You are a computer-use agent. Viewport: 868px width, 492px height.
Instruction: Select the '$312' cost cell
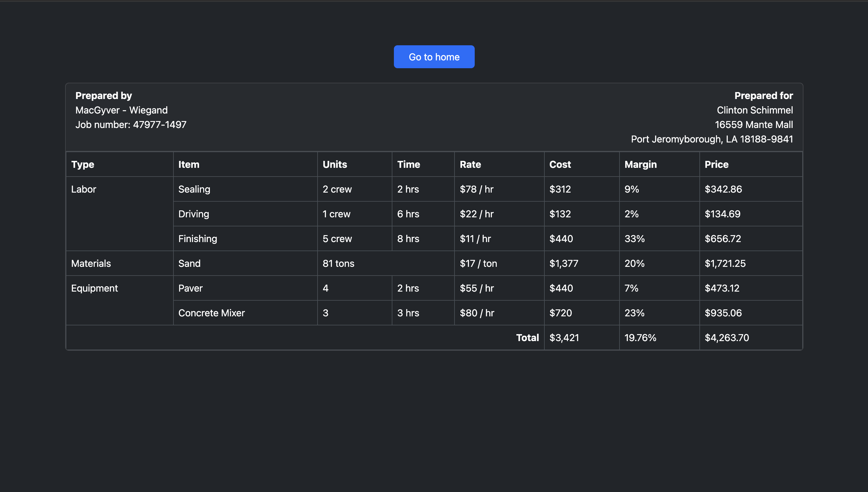tap(582, 189)
